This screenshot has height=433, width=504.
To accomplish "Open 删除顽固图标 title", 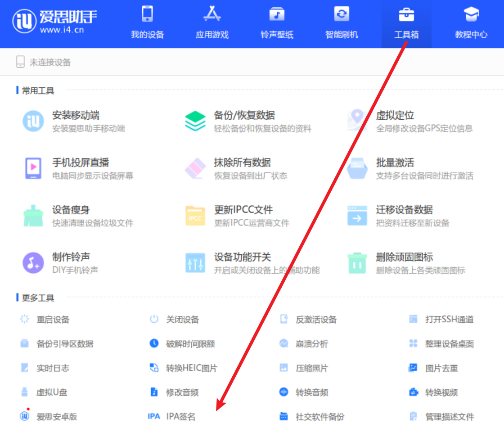I will coord(405,257).
